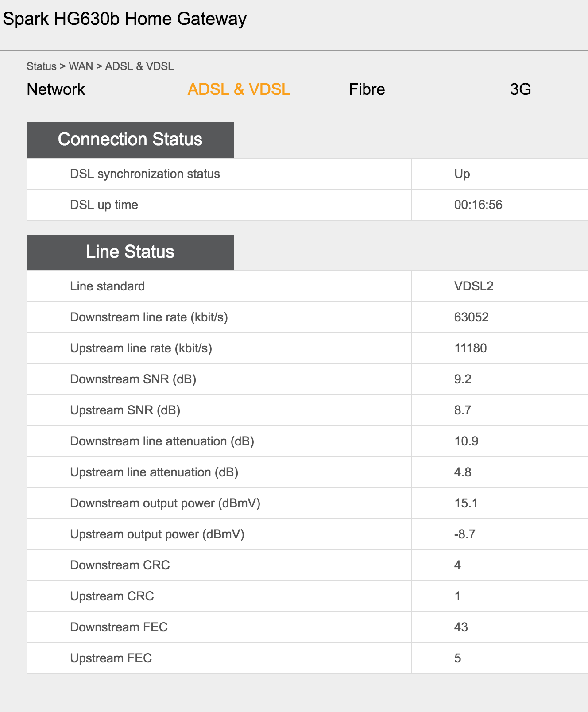This screenshot has width=588, height=712.
Task: Select the ADSL & VDSL tab
Action: point(239,89)
